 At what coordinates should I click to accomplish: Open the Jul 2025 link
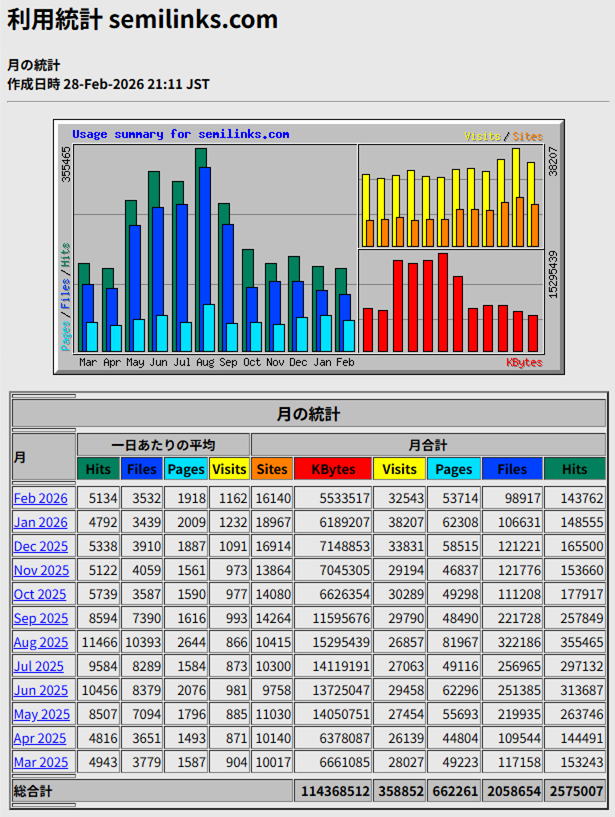39,666
